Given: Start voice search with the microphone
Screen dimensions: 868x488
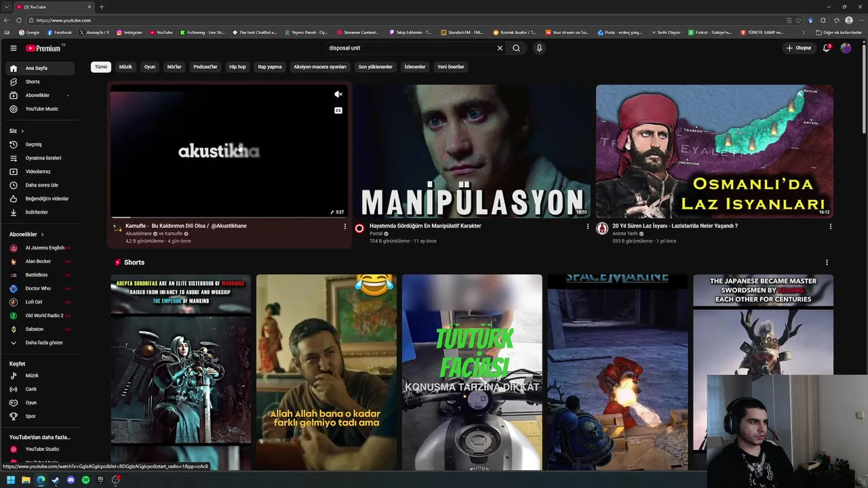Looking at the screenshot, I should click(x=539, y=48).
